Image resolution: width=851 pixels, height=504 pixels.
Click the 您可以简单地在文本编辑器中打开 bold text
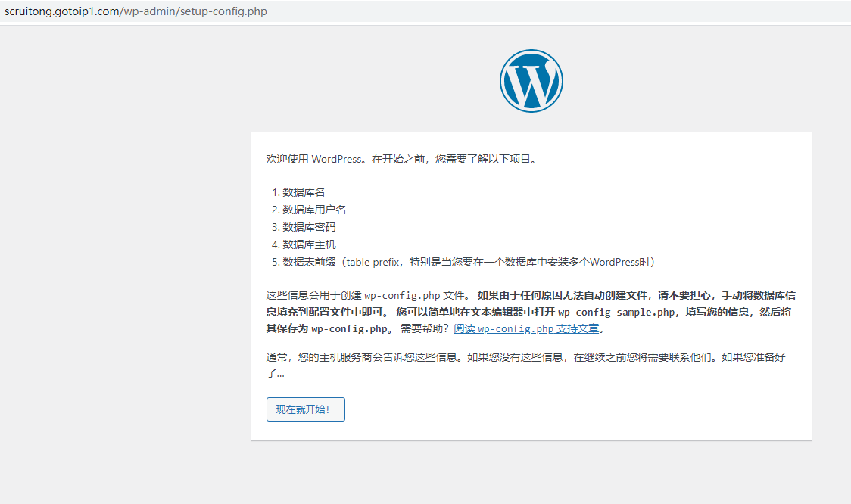tap(475, 312)
